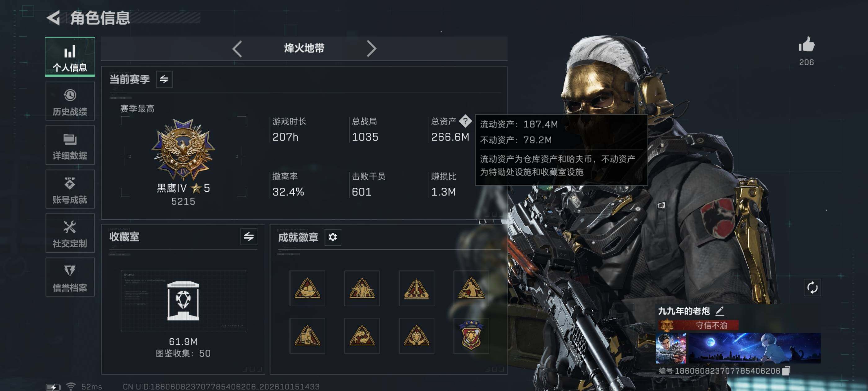Give a thumbs-up like
The width and height of the screenshot is (868, 391).
[806, 45]
